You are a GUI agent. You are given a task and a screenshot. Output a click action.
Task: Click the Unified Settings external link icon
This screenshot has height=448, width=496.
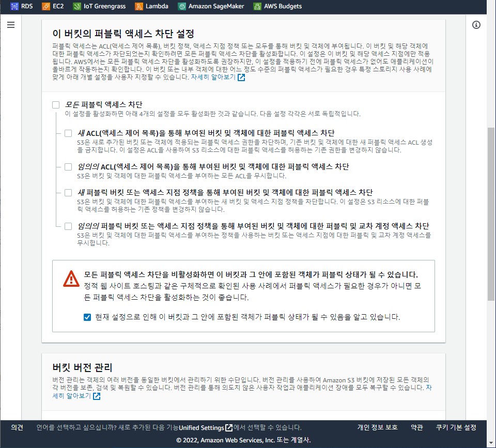coord(229,428)
